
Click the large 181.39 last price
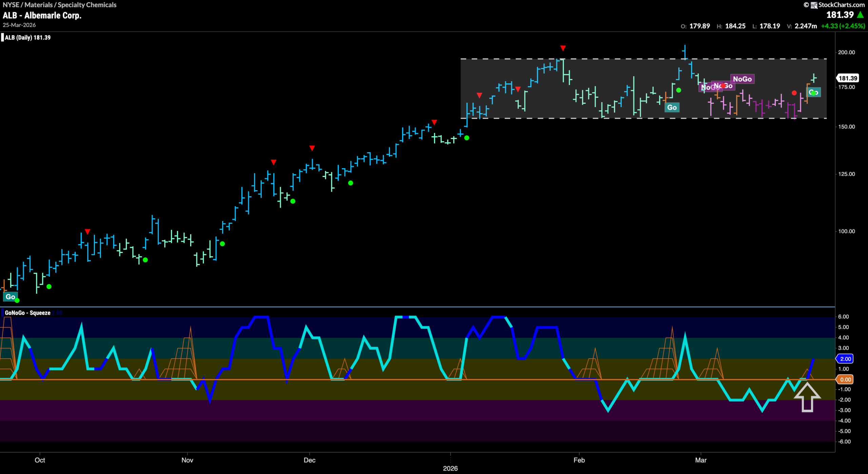tap(840, 15)
